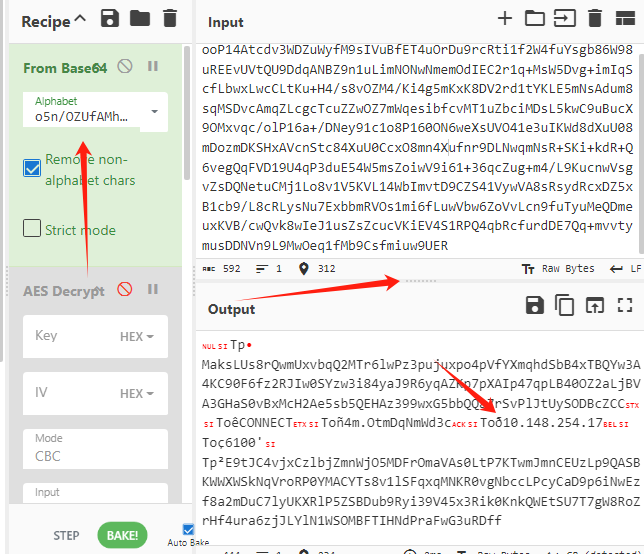Save the output to a file
644x554 pixels.
pyautogui.click(x=535, y=305)
